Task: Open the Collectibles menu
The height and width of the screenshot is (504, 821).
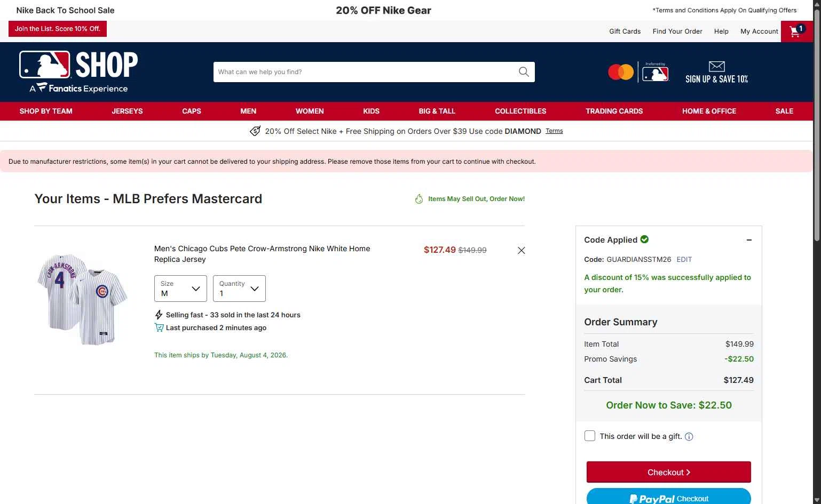Action: [520, 111]
